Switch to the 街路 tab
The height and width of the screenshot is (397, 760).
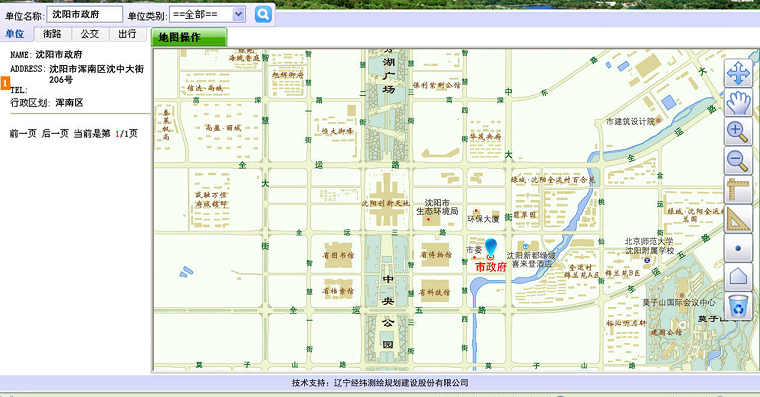(52, 34)
